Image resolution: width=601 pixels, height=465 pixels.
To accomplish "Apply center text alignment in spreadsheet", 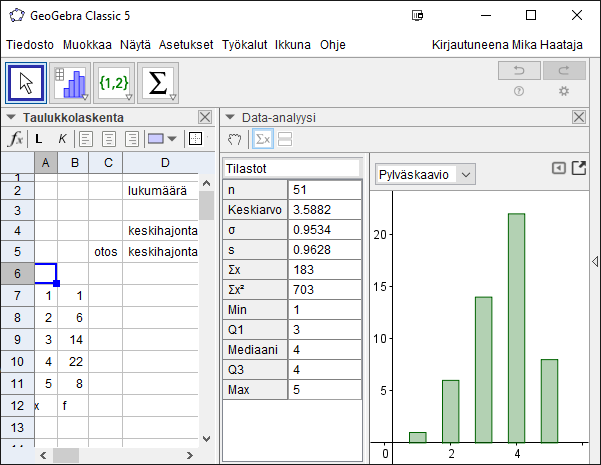I will (108, 139).
